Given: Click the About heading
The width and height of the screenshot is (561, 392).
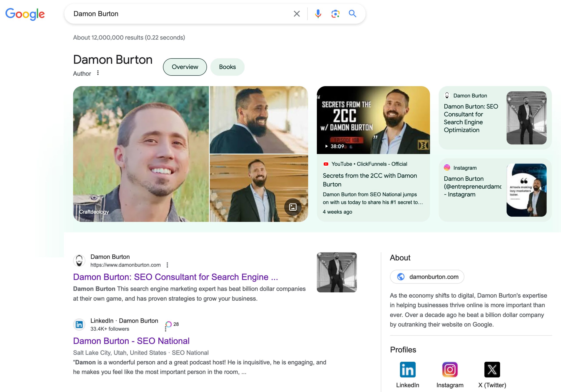Looking at the screenshot, I should pyautogui.click(x=400, y=258).
